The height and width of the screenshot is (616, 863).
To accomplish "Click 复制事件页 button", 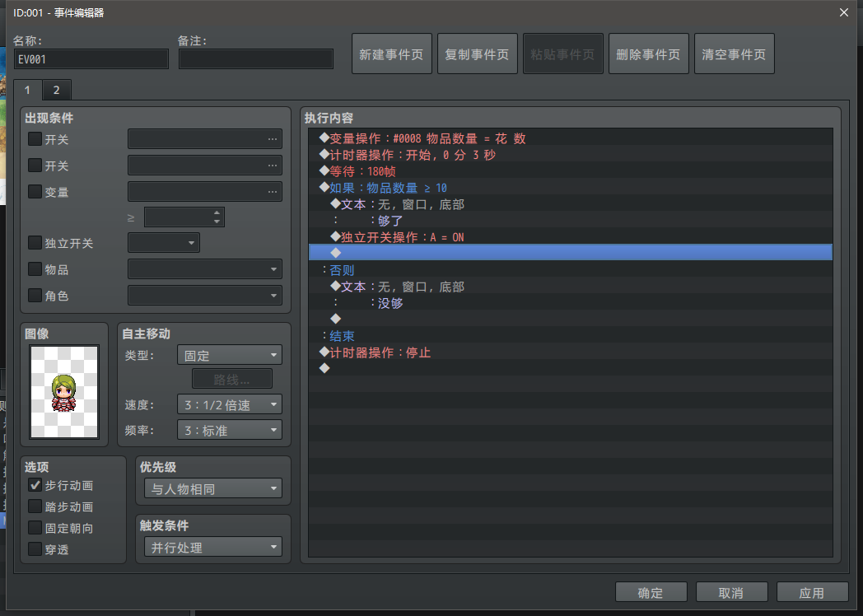I will click(x=477, y=54).
